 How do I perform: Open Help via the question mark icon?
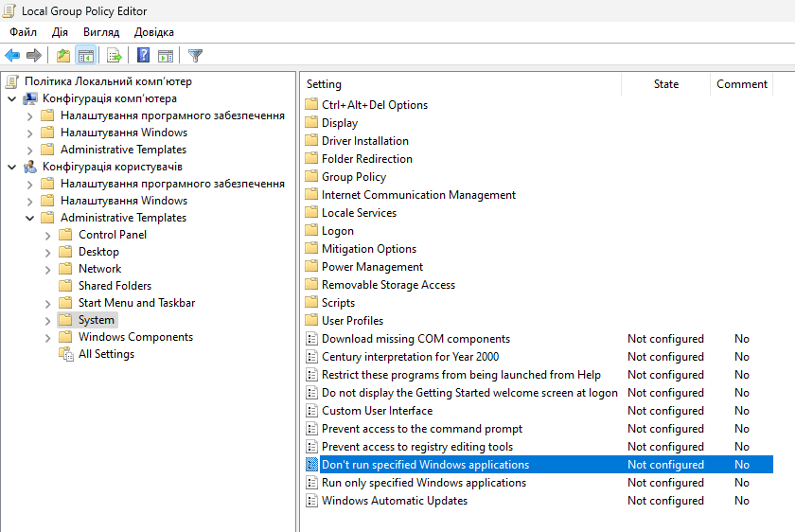tap(143, 56)
